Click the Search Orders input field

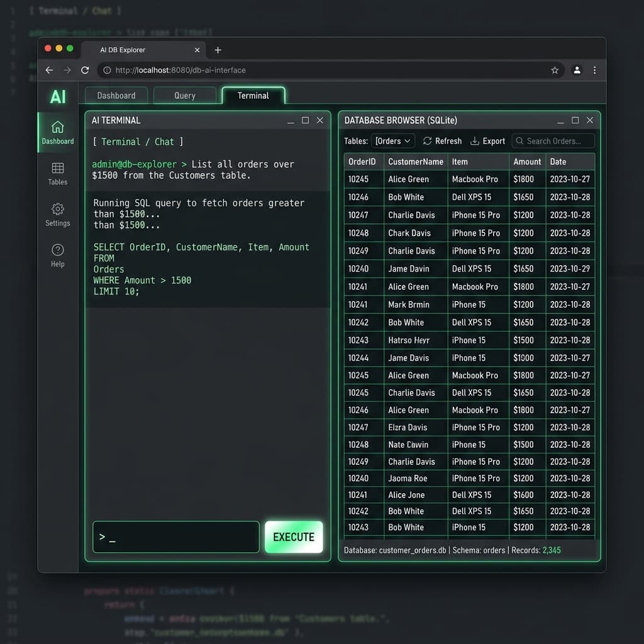[x=553, y=141]
